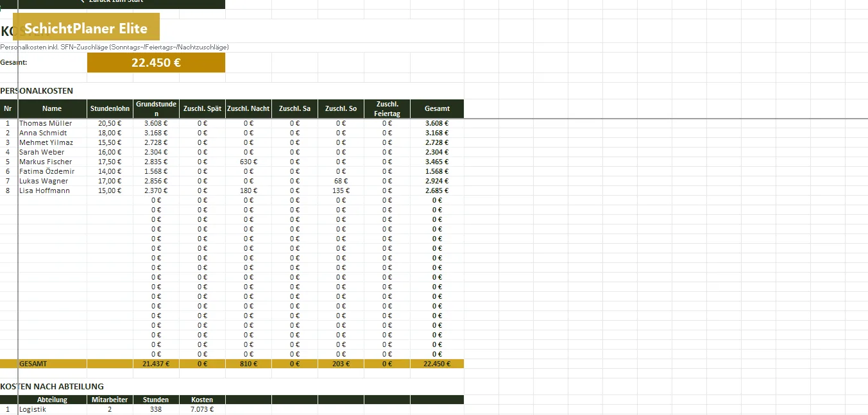Click the Sunday surcharge value 68 €
This screenshot has width=868, height=415.
(x=341, y=181)
